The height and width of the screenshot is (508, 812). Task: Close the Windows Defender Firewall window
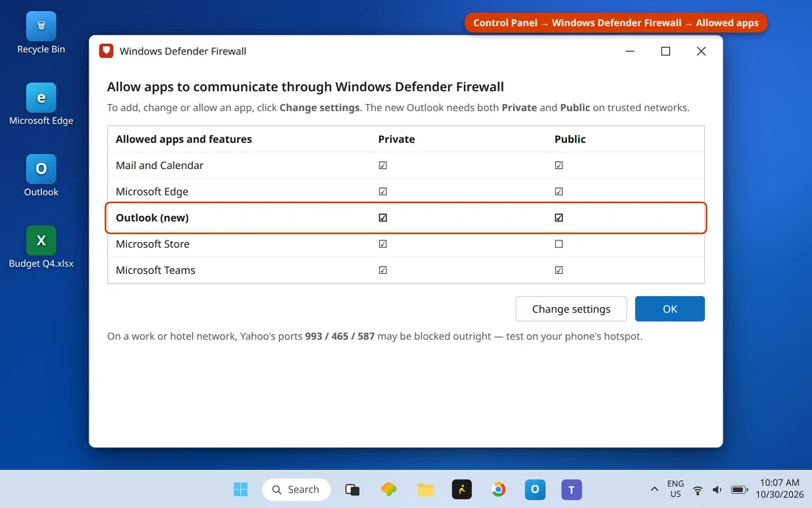(701, 51)
